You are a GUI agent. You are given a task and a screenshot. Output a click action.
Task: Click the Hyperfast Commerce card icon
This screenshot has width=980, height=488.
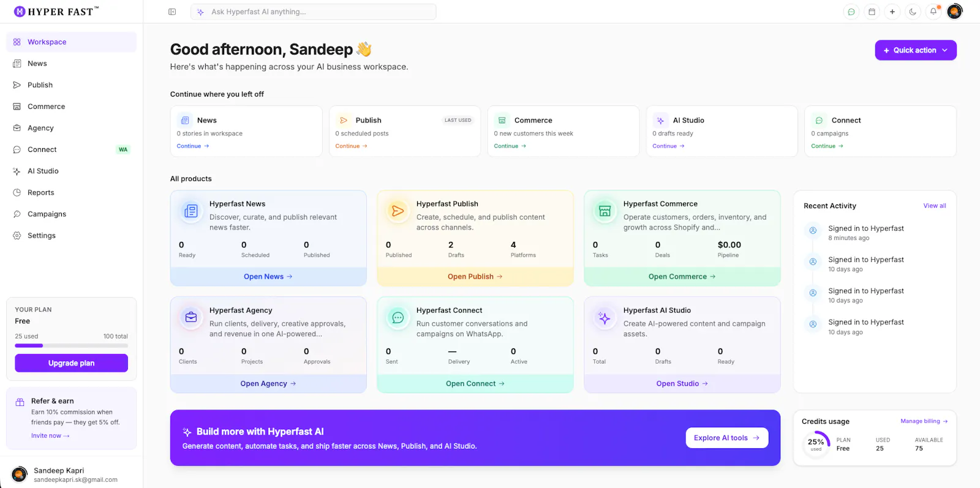click(605, 211)
